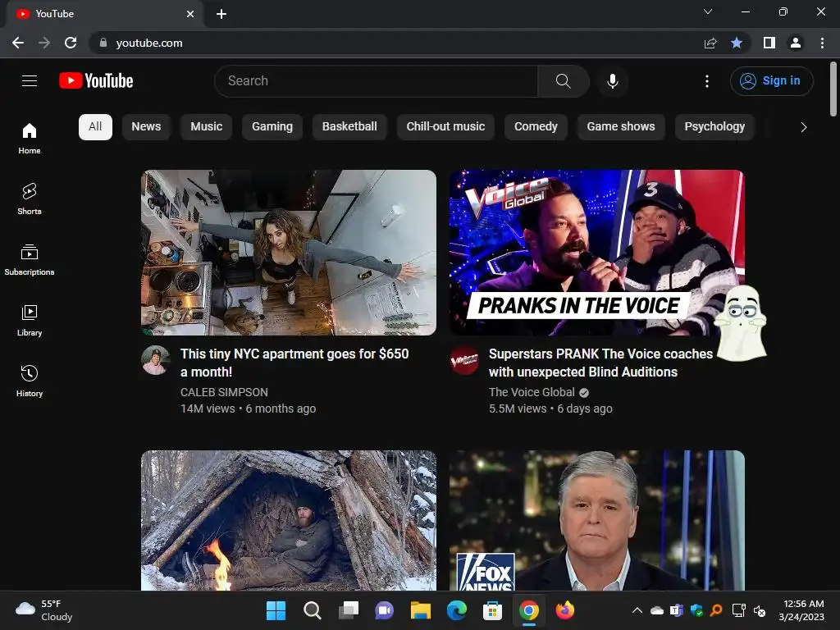Open the YouTube hamburger guide menu
Viewport: 840px width, 630px height.
click(30, 81)
